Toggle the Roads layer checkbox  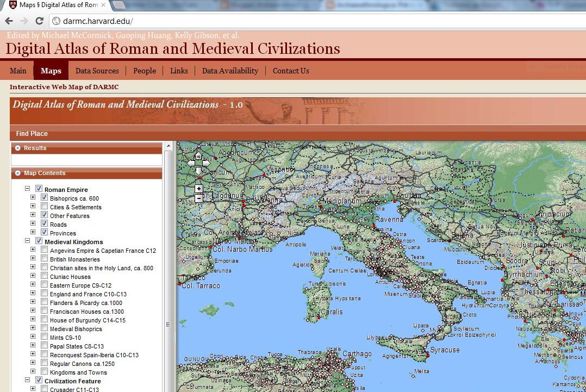pos(44,223)
